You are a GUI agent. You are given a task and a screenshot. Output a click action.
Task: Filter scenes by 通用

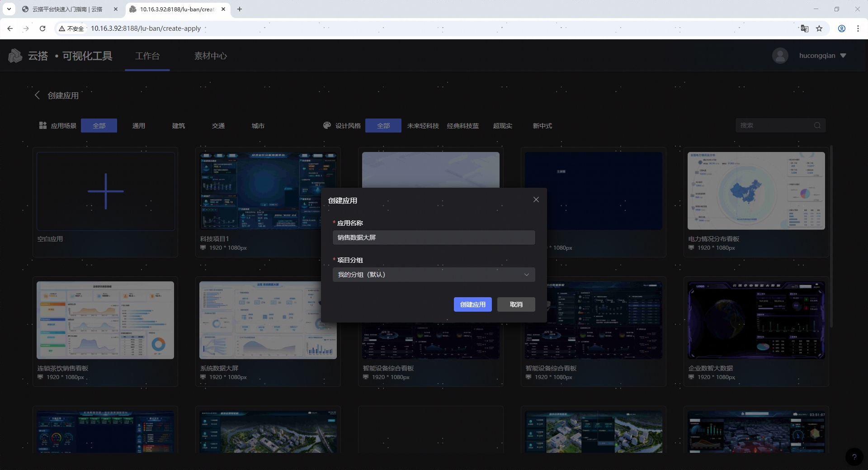pos(139,126)
